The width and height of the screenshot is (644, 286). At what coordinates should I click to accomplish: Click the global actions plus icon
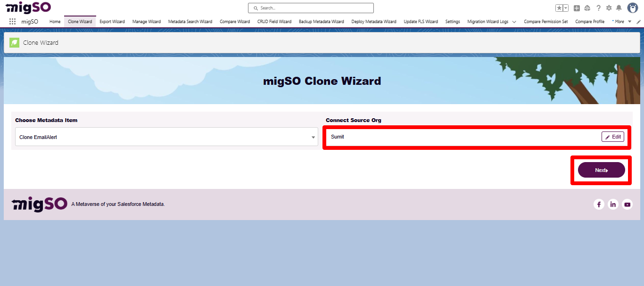click(x=577, y=8)
